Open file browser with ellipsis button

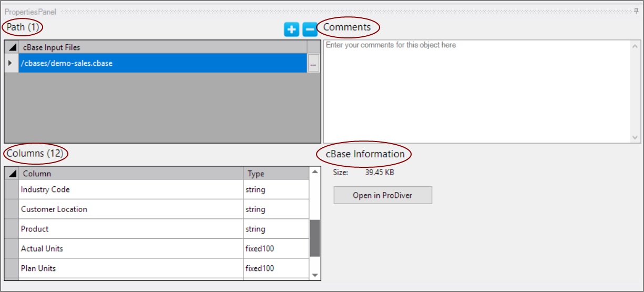point(313,64)
